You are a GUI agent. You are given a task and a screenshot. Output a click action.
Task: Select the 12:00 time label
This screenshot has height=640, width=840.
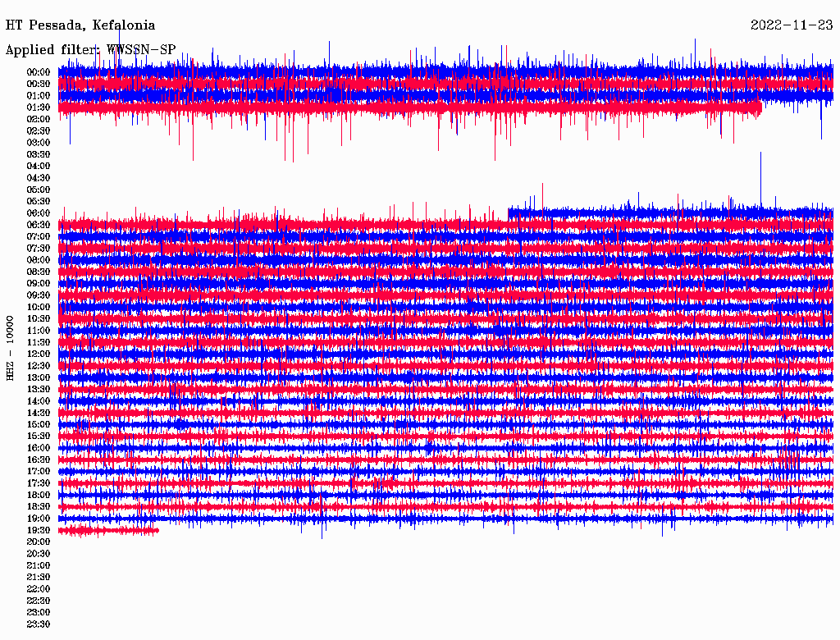[x=39, y=354]
